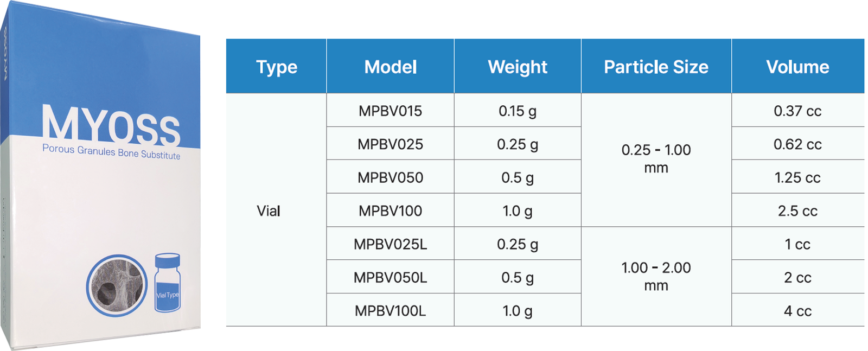Click the Type column header
This screenshot has width=868, height=351.
click(276, 66)
